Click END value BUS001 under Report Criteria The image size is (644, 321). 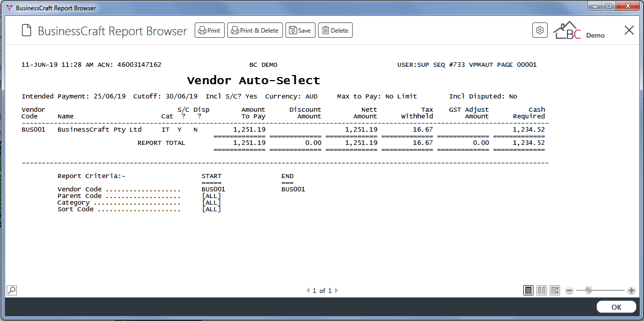click(293, 189)
